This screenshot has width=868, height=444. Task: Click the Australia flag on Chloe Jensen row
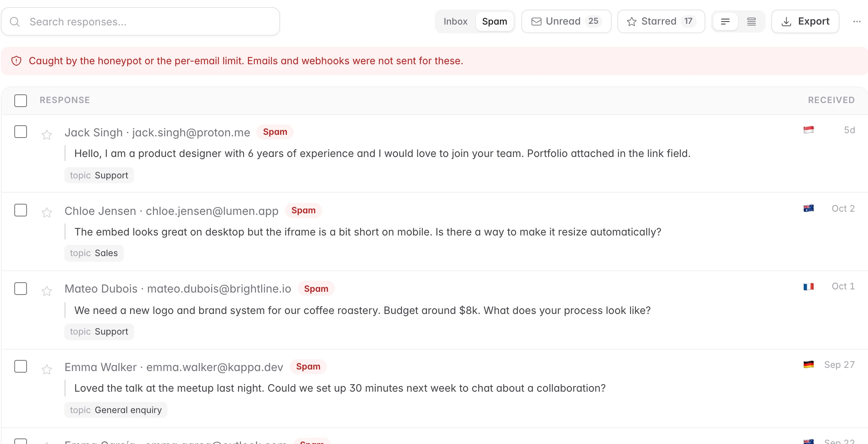tap(808, 209)
